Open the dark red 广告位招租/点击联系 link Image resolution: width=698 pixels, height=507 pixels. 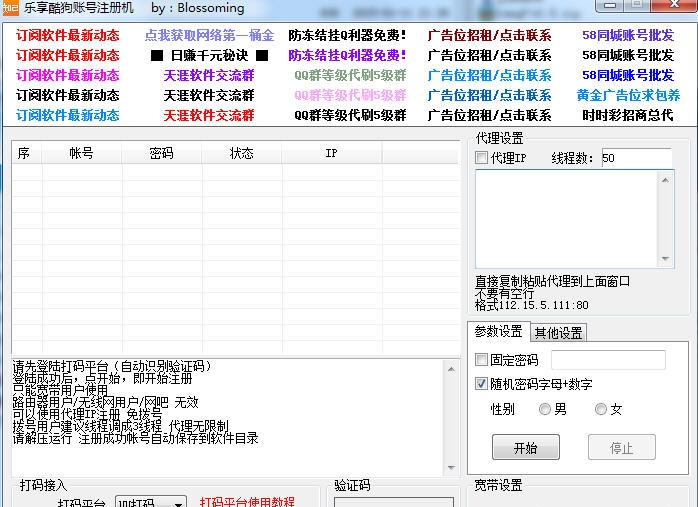pyautogui.click(x=489, y=35)
